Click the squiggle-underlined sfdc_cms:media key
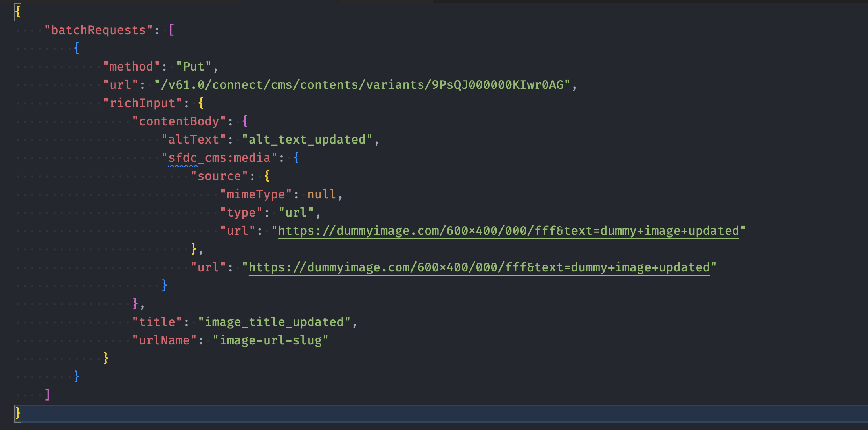Viewport: 868px width, 430px height. point(219,158)
